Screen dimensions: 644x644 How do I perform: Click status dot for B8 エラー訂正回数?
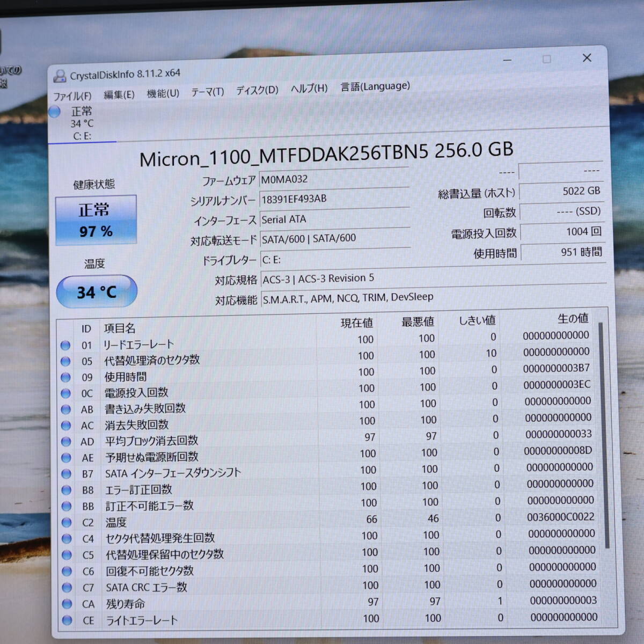(x=66, y=490)
